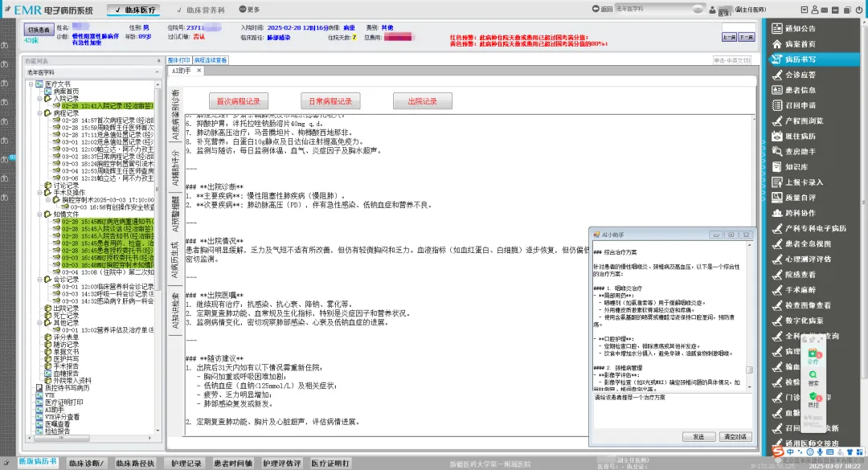Click the 切换患者 button
Screen dimensions: 868x470
click(37, 30)
